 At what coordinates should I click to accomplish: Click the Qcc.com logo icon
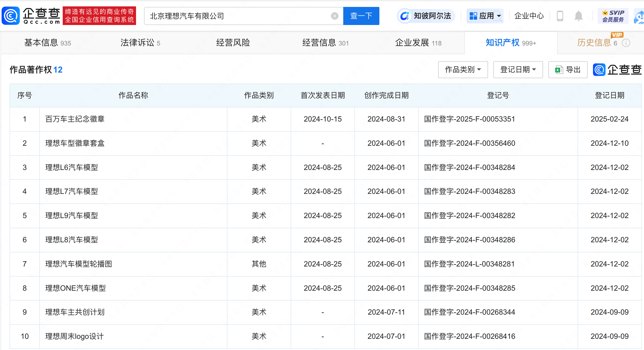[11, 16]
